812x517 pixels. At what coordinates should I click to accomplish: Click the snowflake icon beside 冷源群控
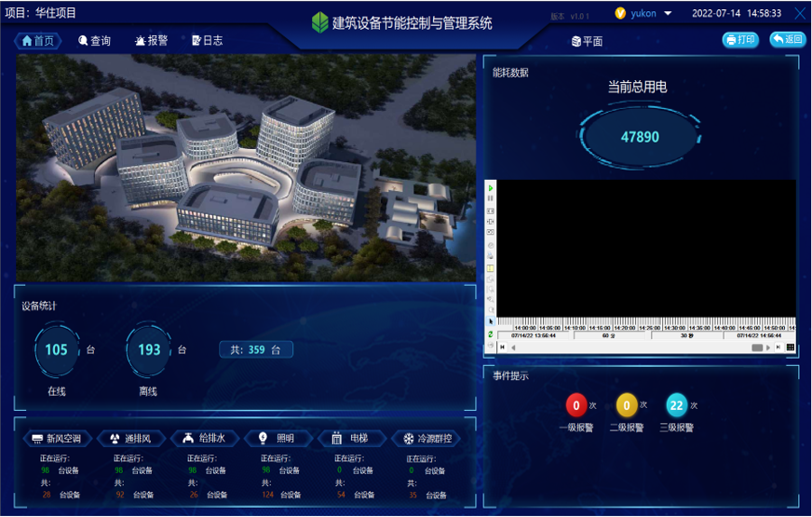409,439
